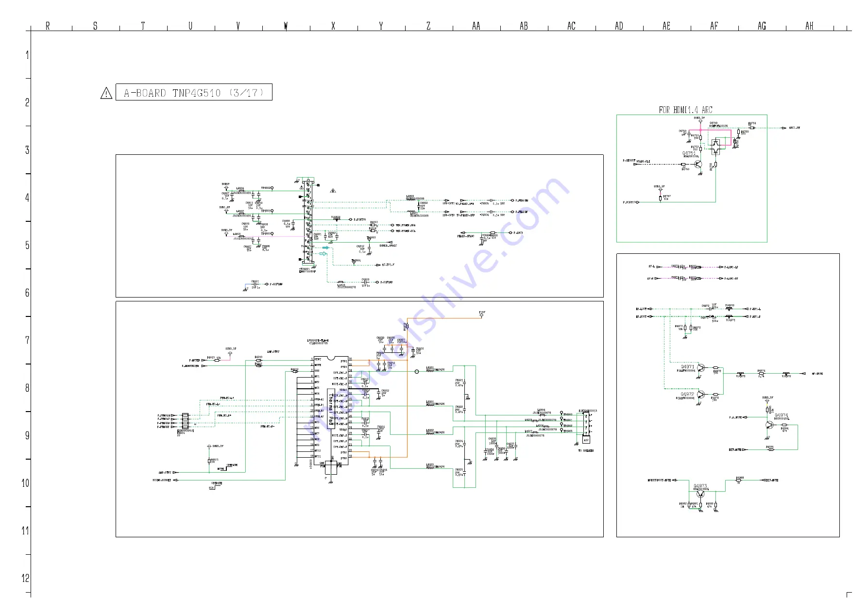Click the Q4974 reference label

point(782,415)
